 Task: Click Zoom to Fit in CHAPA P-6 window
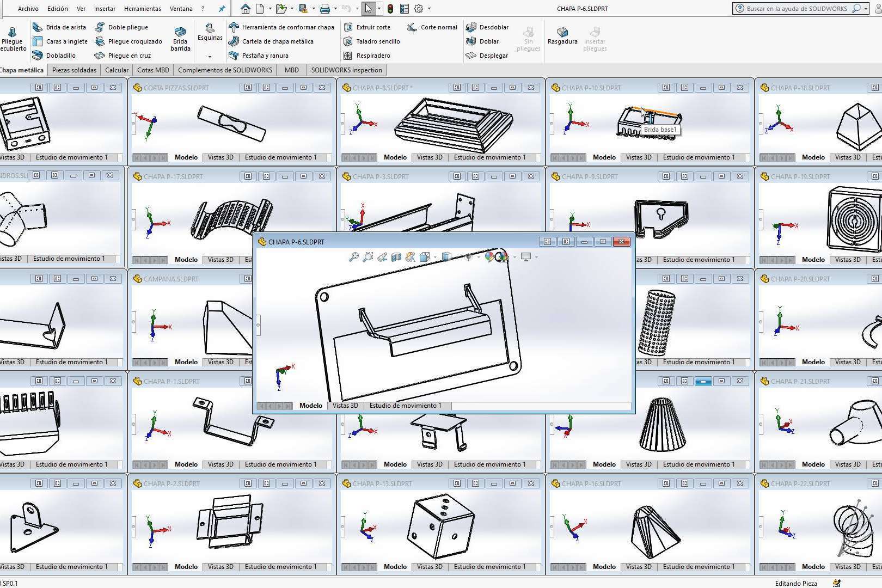354,257
